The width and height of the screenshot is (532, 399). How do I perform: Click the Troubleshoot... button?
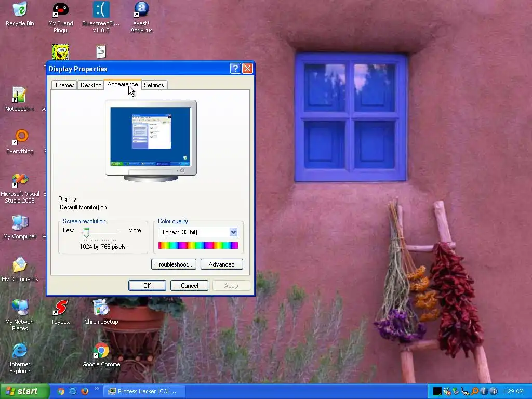coord(174,264)
